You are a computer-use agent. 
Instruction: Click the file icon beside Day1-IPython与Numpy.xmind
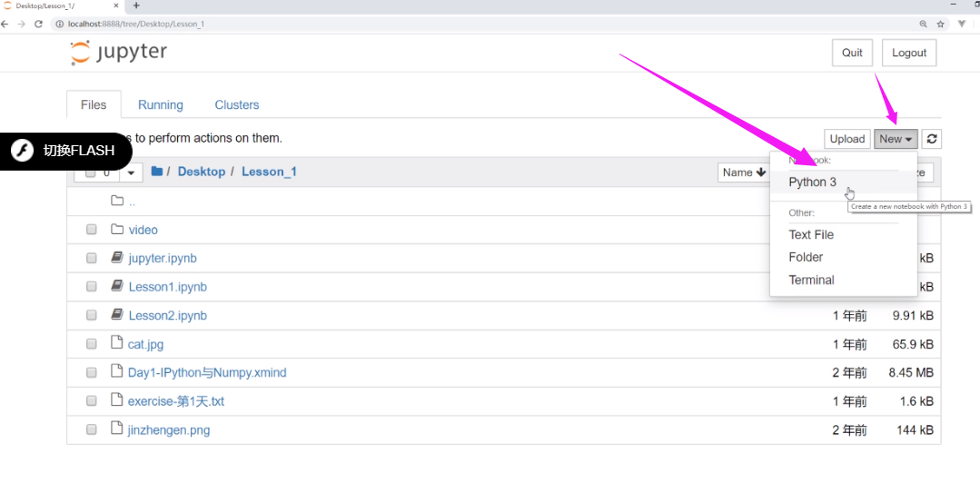click(116, 371)
